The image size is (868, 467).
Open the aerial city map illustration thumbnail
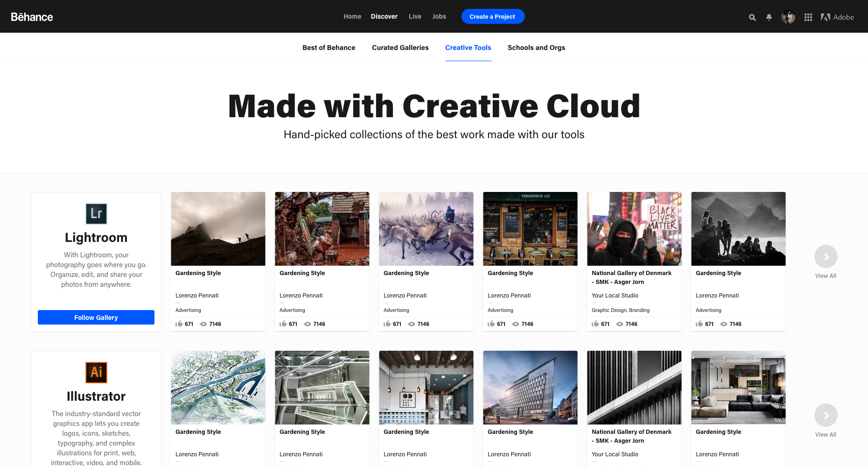[218, 388]
